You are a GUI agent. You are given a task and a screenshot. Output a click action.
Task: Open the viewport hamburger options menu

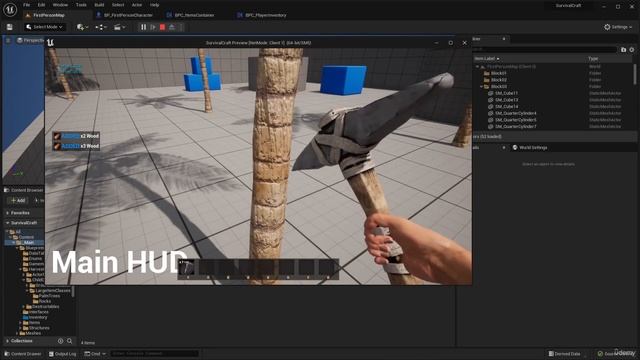[8, 40]
